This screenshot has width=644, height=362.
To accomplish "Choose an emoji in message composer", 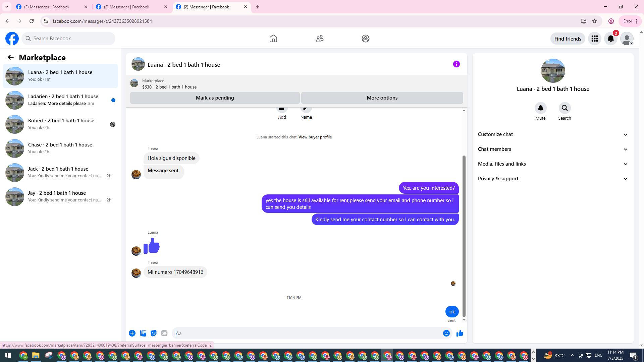I will coord(446,333).
